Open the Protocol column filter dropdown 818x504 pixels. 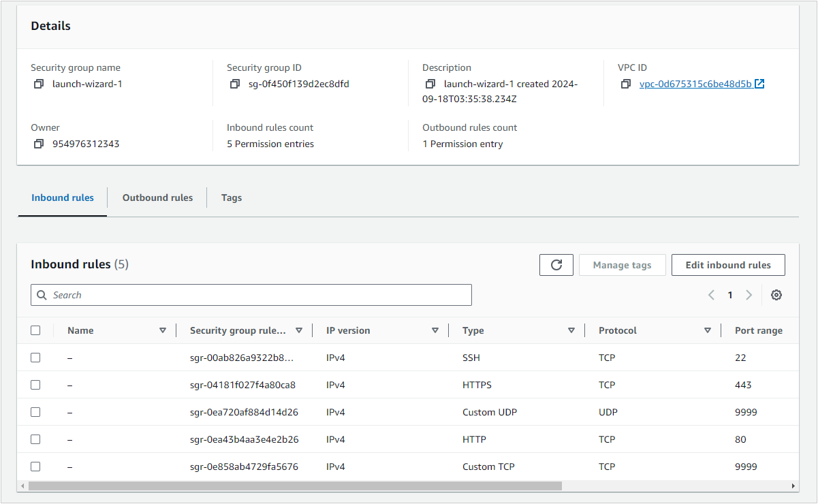(x=708, y=330)
